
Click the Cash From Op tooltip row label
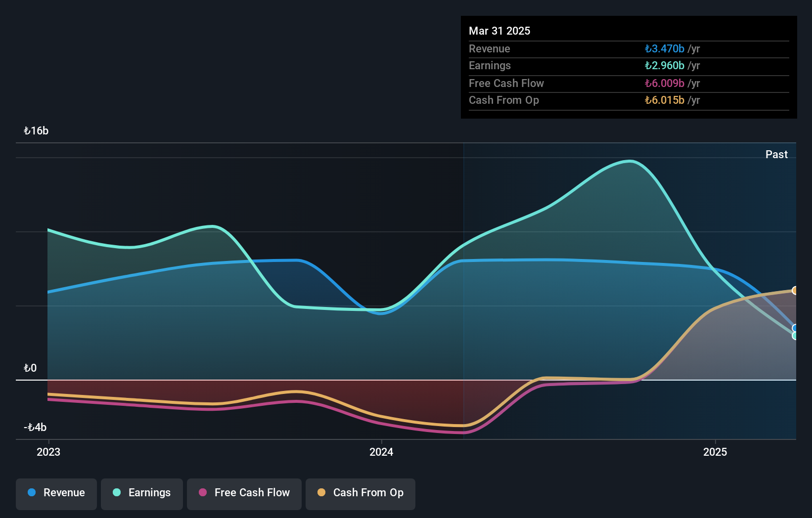click(504, 100)
